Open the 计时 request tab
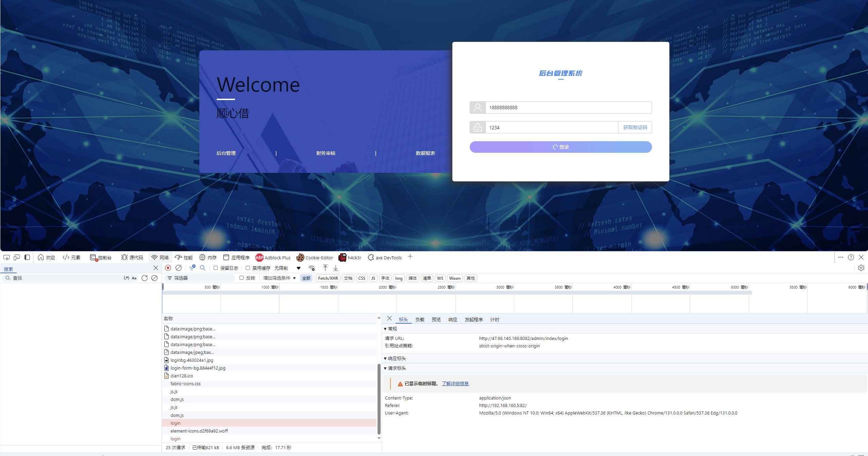868x456 pixels. click(495, 320)
